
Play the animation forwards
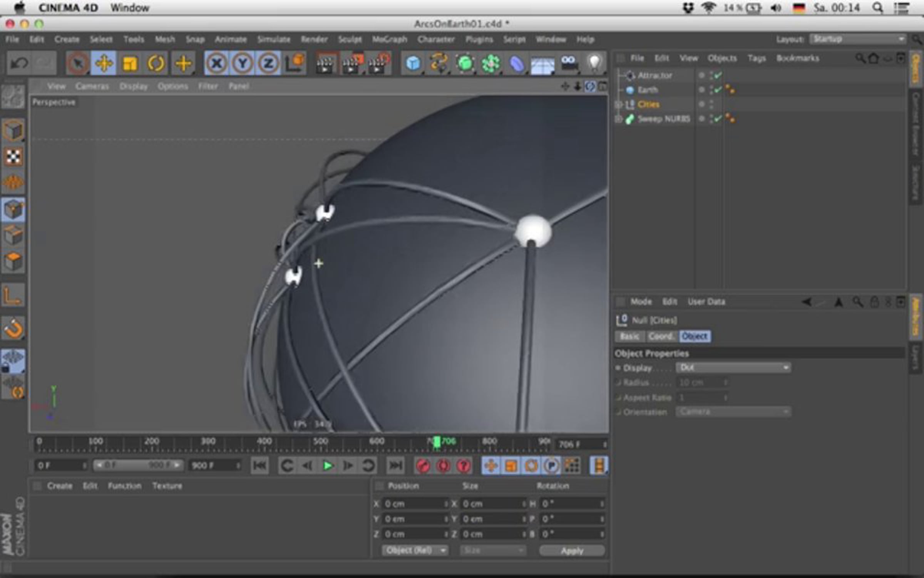click(x=328, y=466)
